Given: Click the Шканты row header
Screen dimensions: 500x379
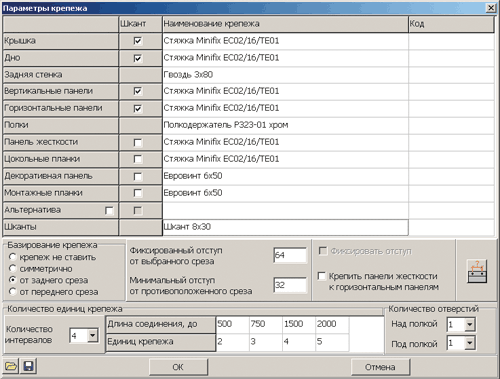Looking at the screenshot, I should 60,227.
